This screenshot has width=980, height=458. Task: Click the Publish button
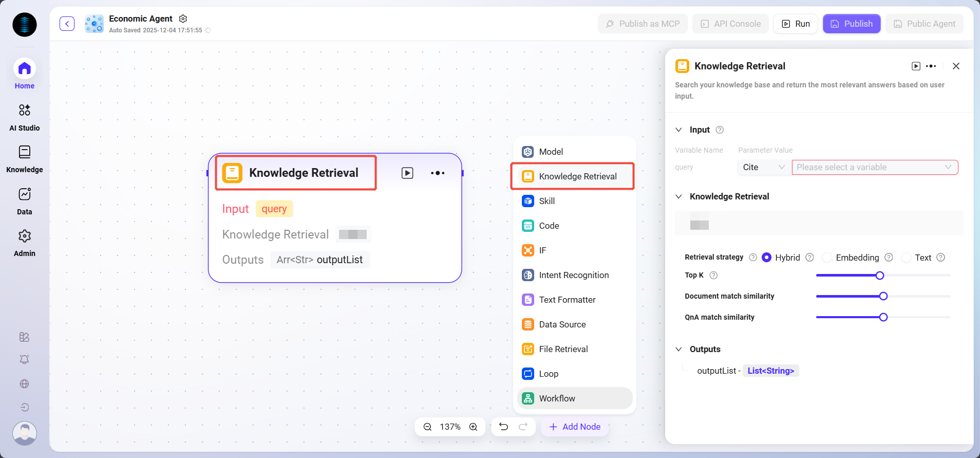tap(851, 24)
